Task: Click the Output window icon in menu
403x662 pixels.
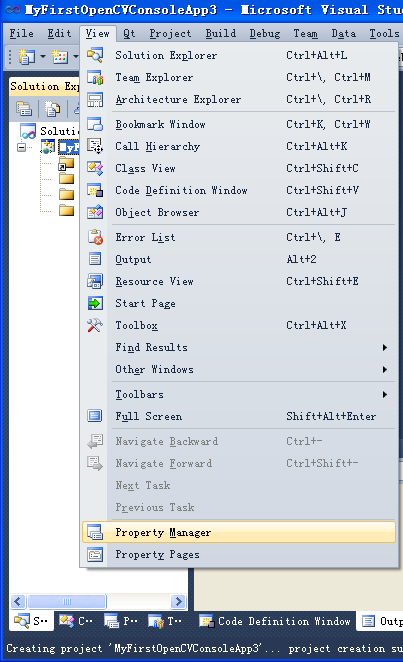Action: pyautogui.click(x=95, y=259)
